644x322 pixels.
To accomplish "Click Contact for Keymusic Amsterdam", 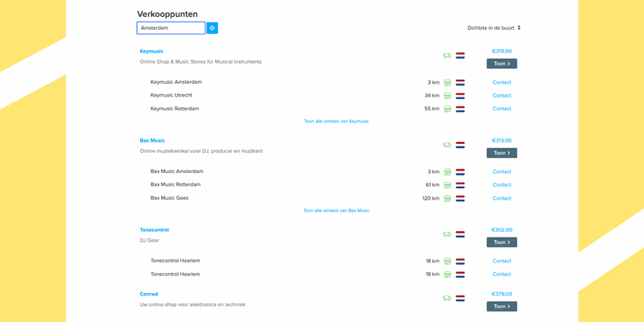I will click(x=502, y=82).
